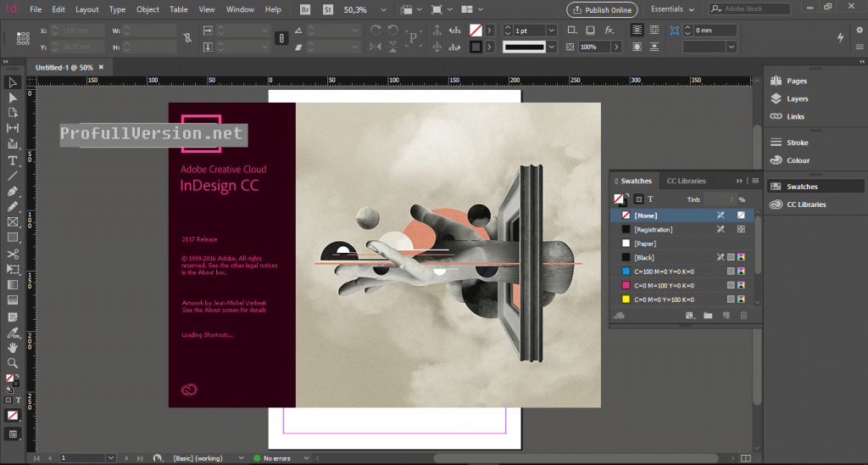This screenshot has width=868, height=465.
Task: Toggle formatting affects container in Swatches
Action: (x=639, y=199)
